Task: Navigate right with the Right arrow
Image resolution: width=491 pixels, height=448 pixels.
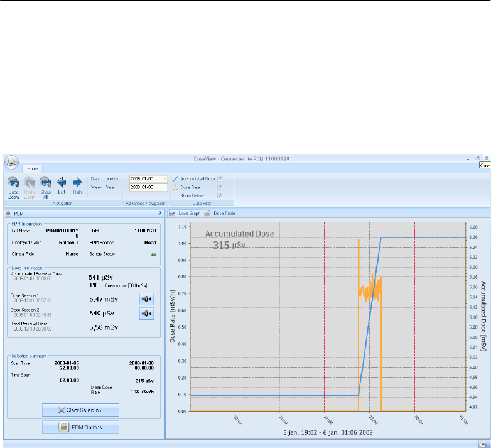Action: point(77,182)
